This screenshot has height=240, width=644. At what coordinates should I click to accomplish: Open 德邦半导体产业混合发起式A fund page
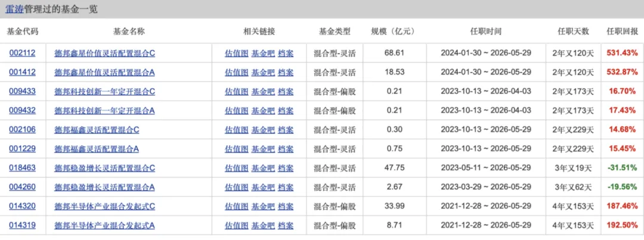tap(104, 225)
